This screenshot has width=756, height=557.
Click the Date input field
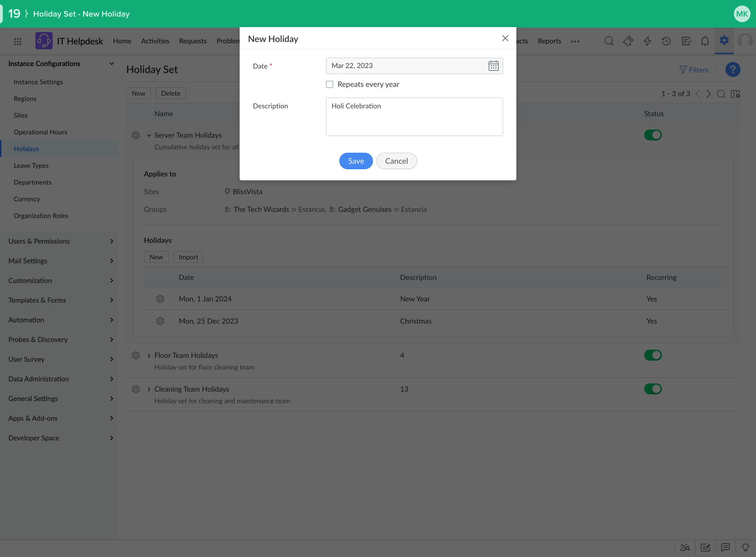coord(414,66)
